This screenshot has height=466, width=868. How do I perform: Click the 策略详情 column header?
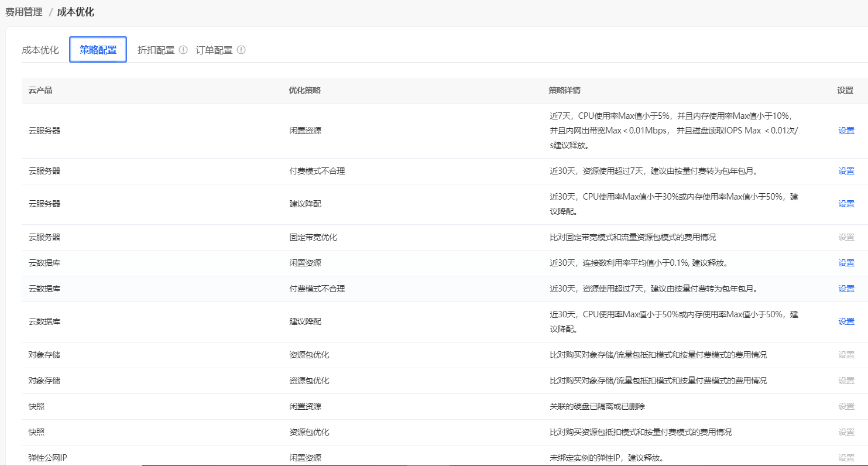[565, 90]
